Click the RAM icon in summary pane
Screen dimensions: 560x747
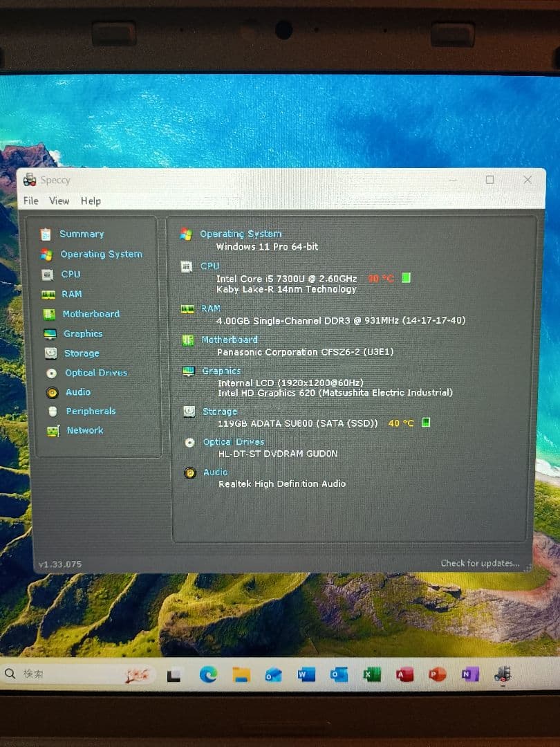[187, 309]
